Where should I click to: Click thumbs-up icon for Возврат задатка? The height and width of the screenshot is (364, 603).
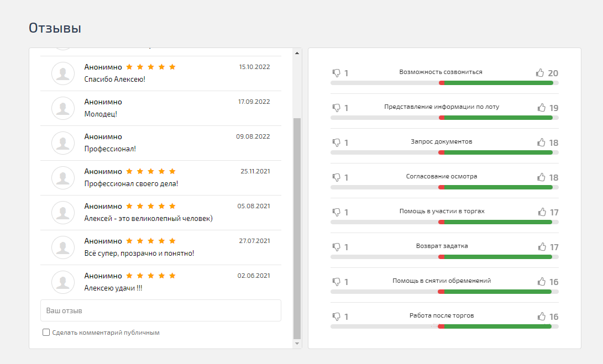pos(542,247)
